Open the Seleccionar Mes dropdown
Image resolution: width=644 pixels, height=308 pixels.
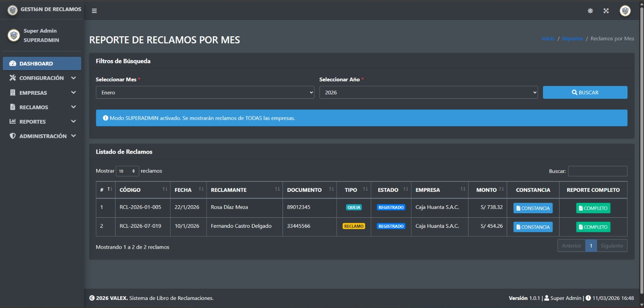click(x=205, y=92)
